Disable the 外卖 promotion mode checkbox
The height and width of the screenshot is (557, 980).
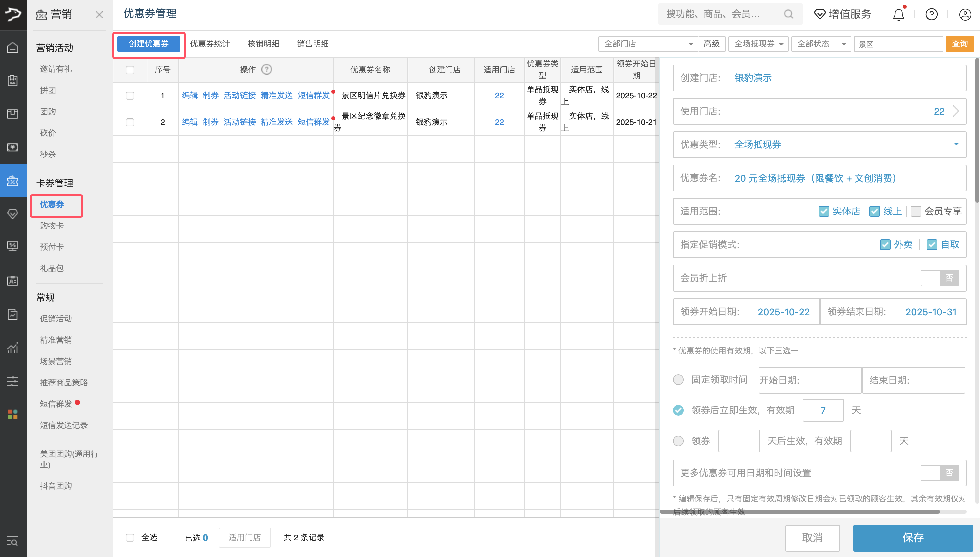pyautogui.click(x=885, y=245)
